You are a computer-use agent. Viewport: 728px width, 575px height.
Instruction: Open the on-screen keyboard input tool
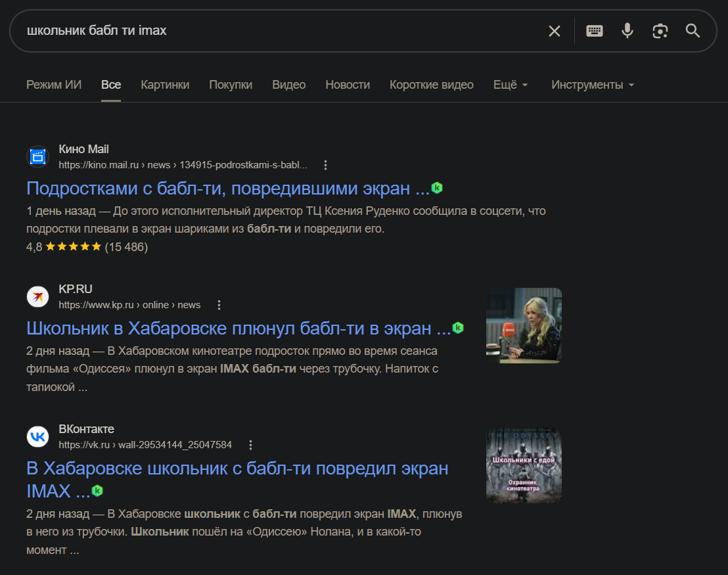point(594,31)
